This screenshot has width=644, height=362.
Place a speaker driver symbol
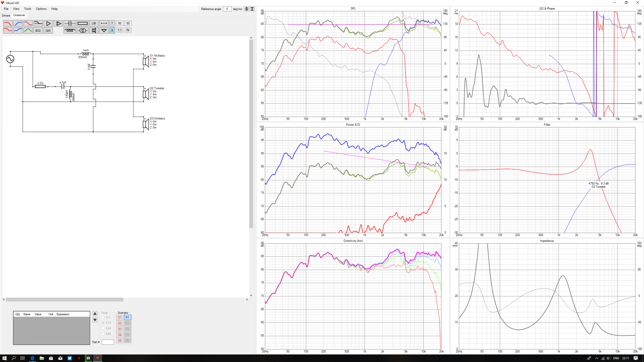(x=94, y=31)
